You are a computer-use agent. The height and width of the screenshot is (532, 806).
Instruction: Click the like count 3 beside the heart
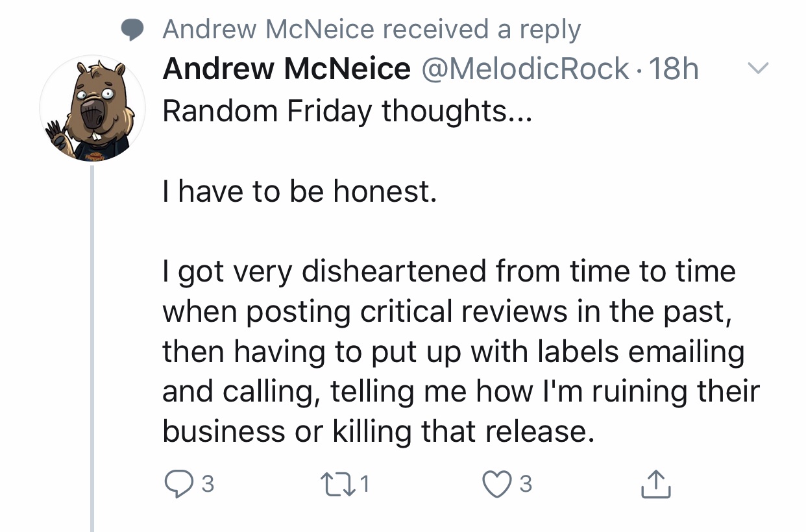coord(526,484)
